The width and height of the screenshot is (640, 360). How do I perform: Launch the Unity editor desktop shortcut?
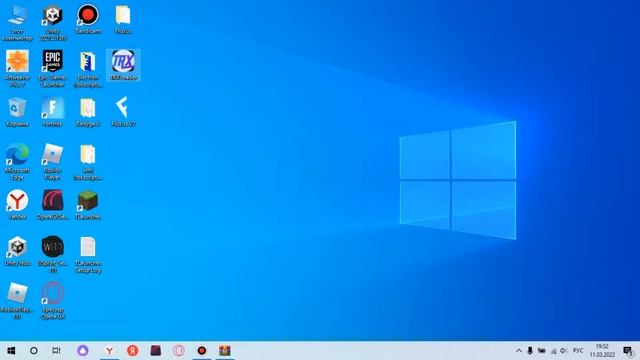tap(53, 23)
